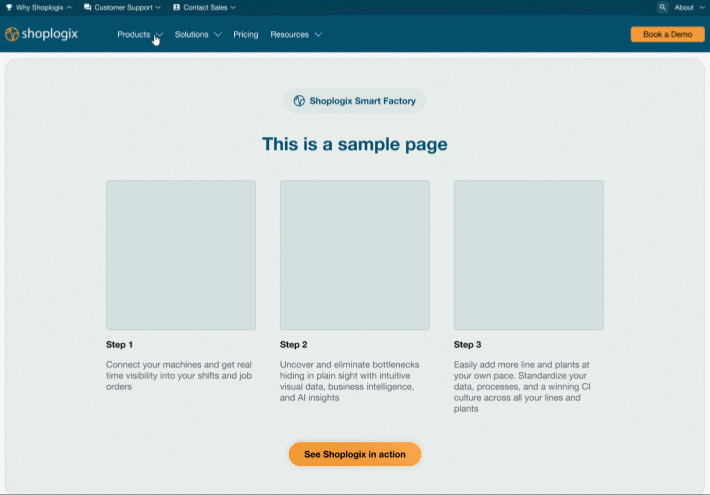The width and height of the screenshot is (710, 495).
Task: Click the 'Step 1' heading text
Action: (x=119, y=345)
